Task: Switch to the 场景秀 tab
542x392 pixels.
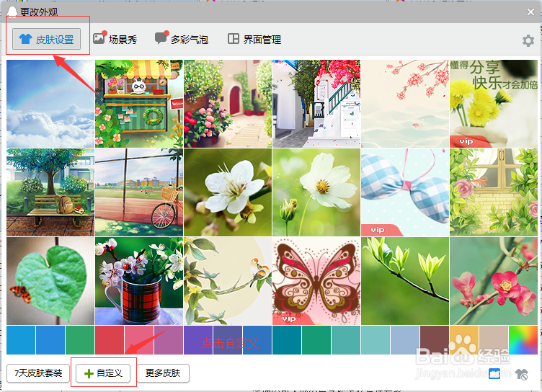Action: tap(115, 39)
